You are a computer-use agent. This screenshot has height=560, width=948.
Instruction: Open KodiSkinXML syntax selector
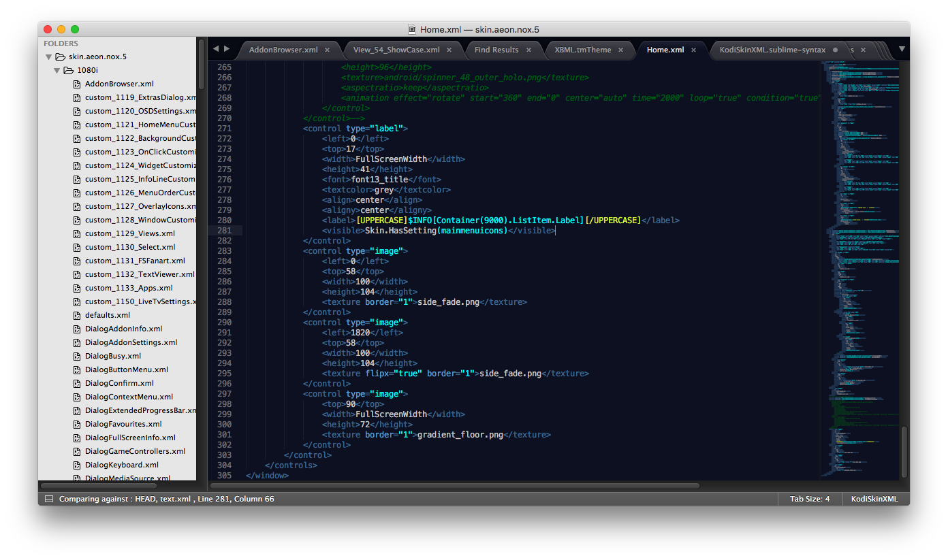[875, 499]
